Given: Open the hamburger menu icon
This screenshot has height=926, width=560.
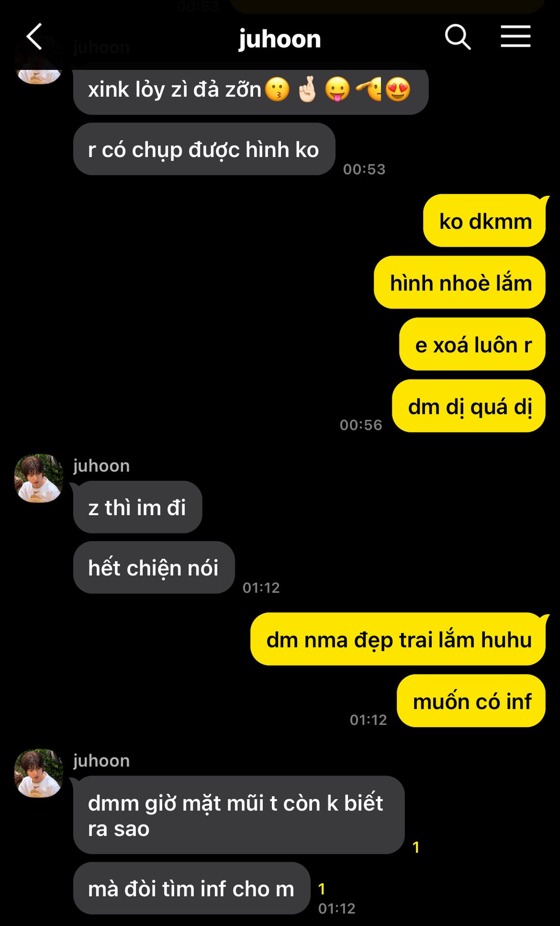Looking at the screenshot, I should click(515, 37).
